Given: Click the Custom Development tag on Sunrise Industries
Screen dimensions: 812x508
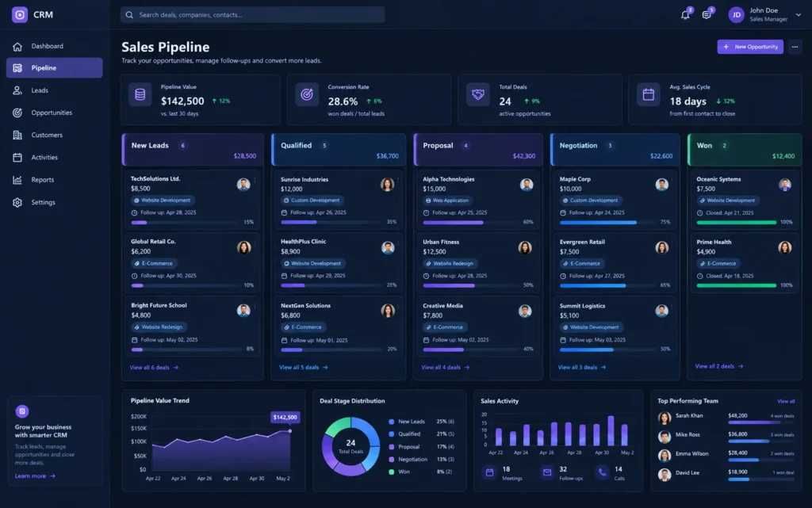Looking at the screenshot, I should click(312, 201).
